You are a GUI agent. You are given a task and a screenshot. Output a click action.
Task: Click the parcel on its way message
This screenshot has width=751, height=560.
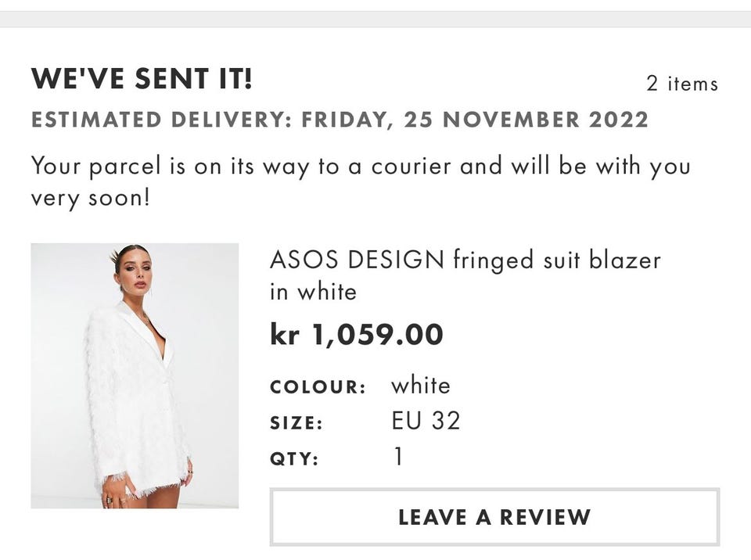360,181
